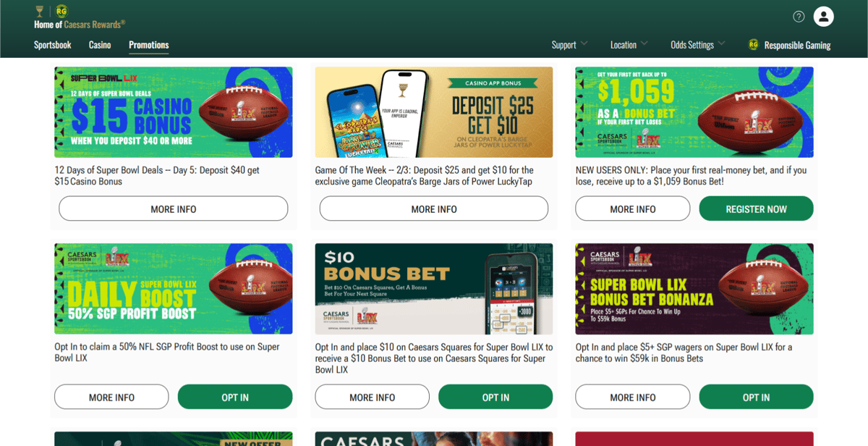
Task: Expand the Support dropdown menu
Action: (x=569, y=45)
